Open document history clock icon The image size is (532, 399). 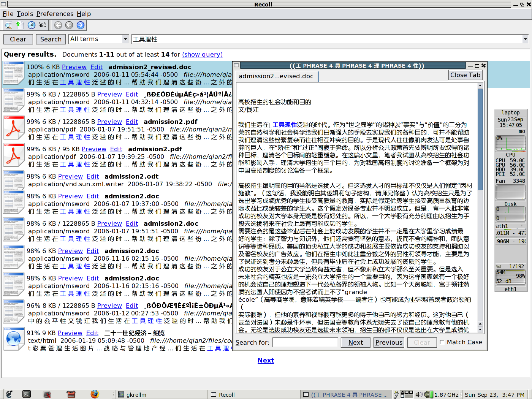click(x=32, y=25)
